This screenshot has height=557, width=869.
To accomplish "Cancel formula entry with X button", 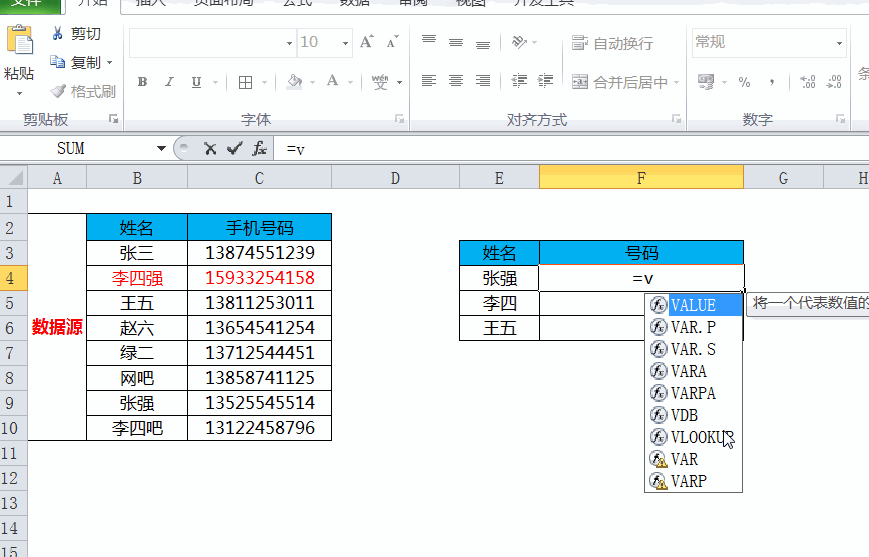I will coord(210,149).
